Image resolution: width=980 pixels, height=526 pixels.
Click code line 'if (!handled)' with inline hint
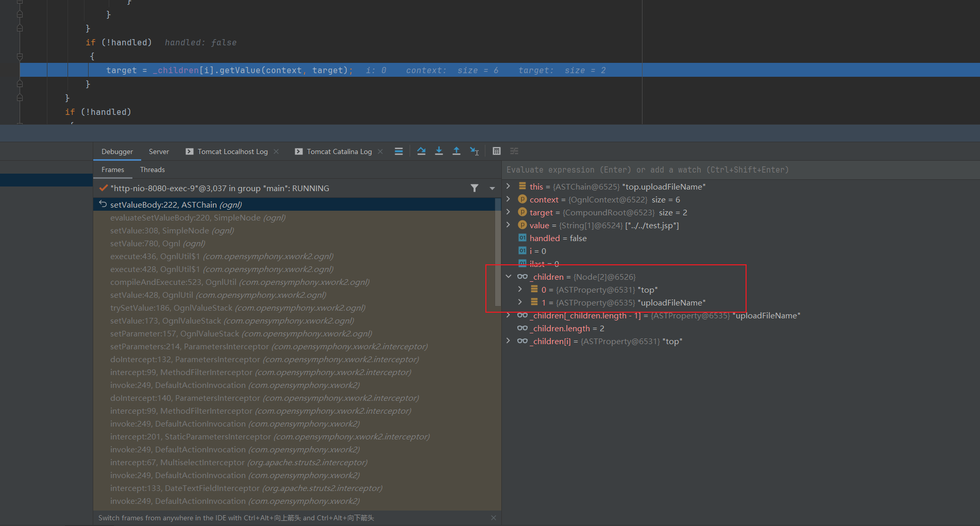(x=161, y=42)
